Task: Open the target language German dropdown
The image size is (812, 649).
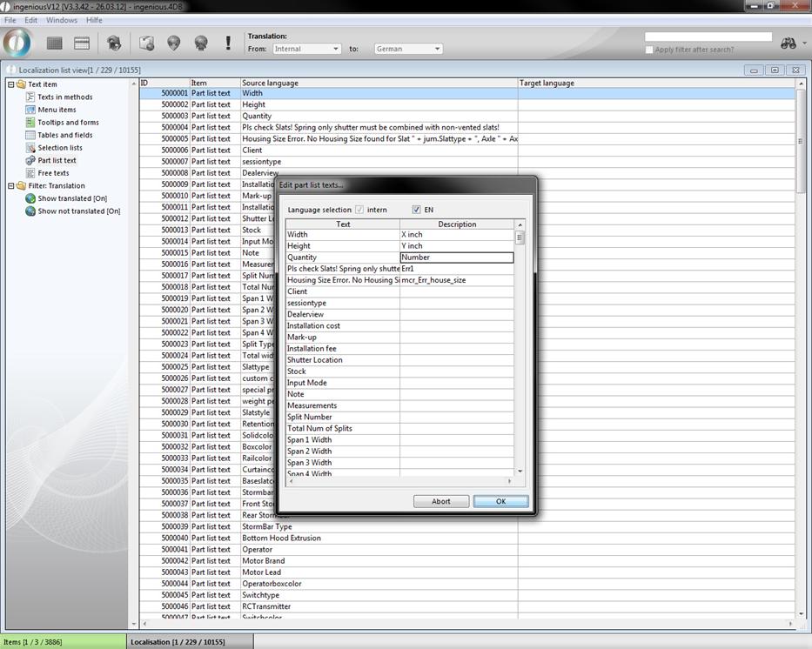Action: [408, 49]
